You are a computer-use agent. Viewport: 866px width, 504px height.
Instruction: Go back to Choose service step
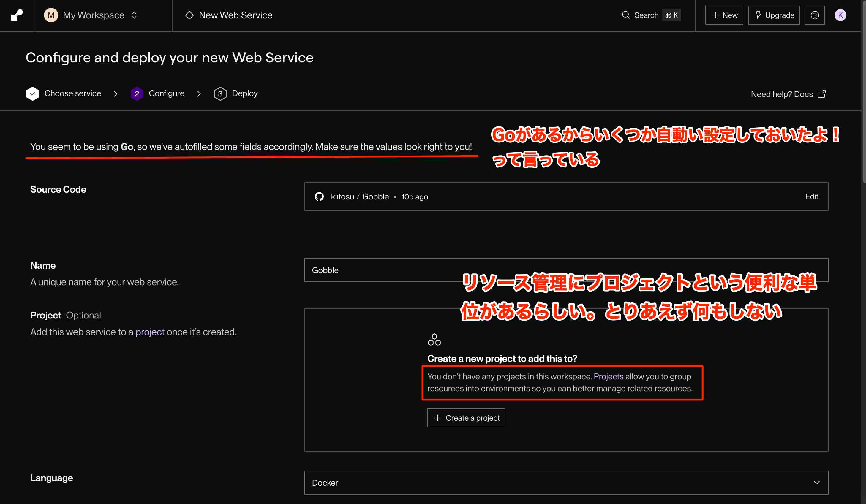pyautogui.click(x=72, y=93)
